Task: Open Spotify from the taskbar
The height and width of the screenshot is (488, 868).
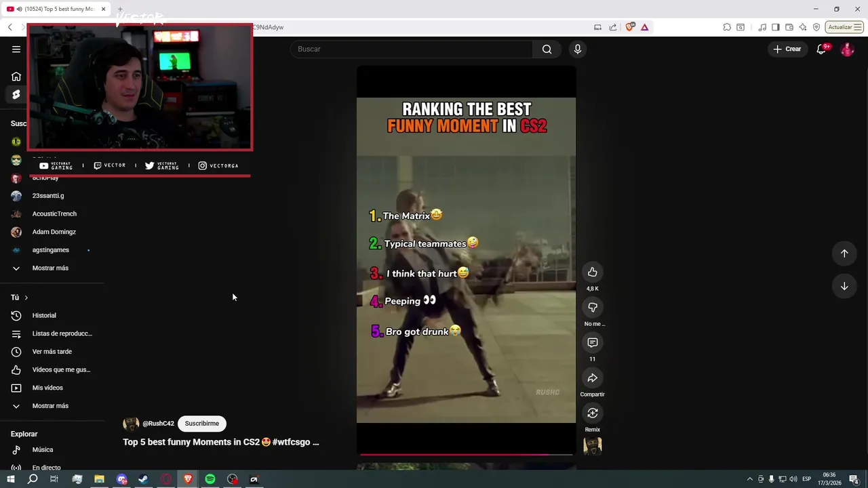Action: point(210,479)
